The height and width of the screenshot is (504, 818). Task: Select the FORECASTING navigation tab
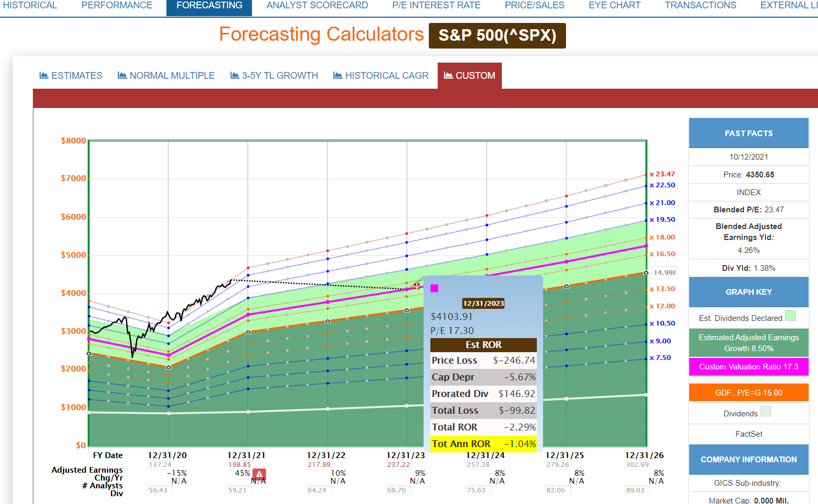coord(209,6)
